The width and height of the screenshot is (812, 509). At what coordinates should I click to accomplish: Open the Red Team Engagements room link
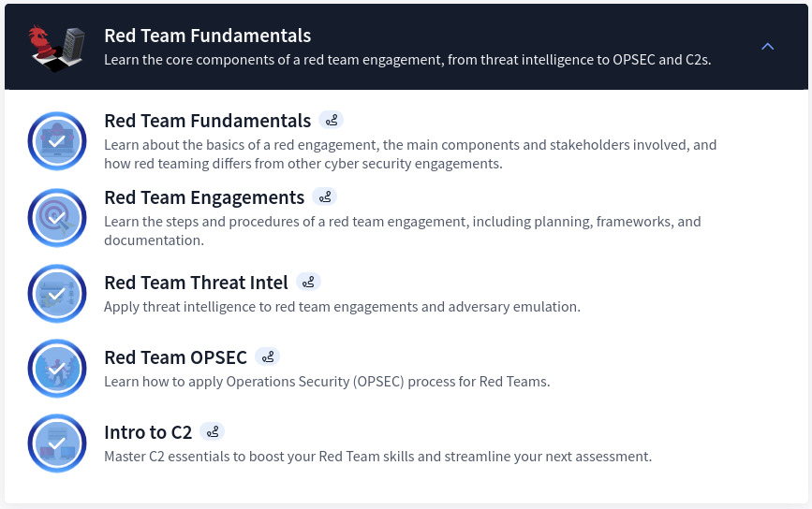[204, 197]
